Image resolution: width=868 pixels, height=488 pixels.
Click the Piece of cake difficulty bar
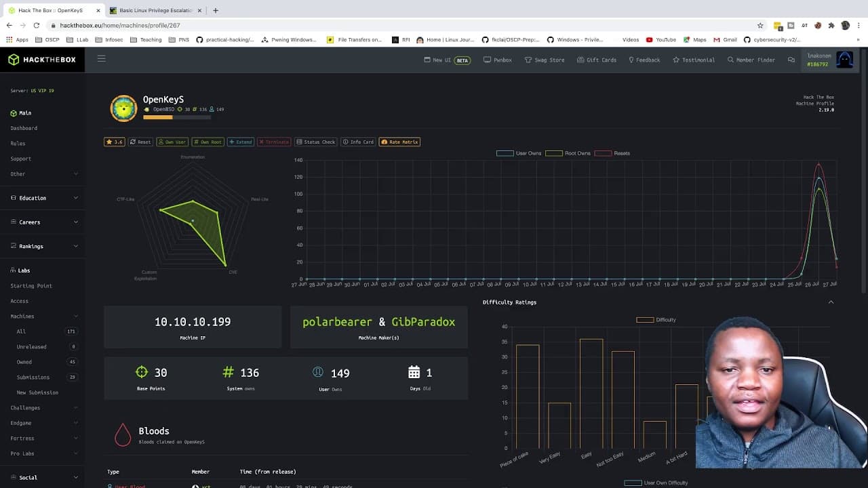click(x=528, y=396)
